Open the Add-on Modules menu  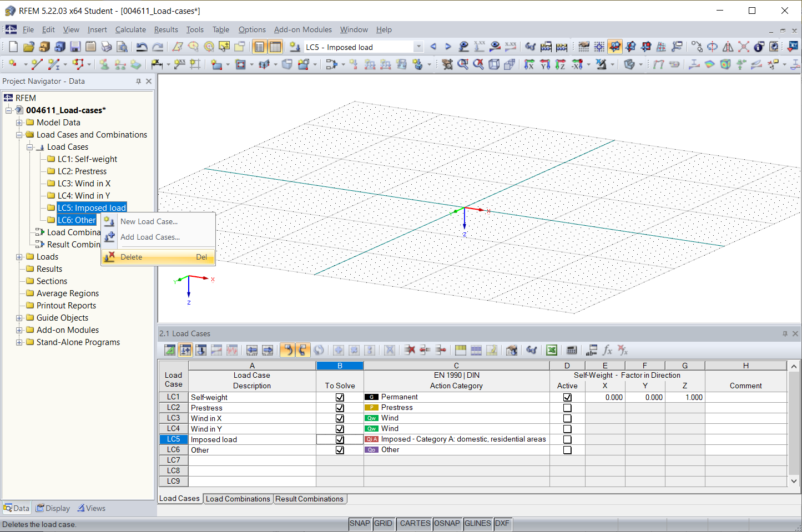tap(303, 30)
